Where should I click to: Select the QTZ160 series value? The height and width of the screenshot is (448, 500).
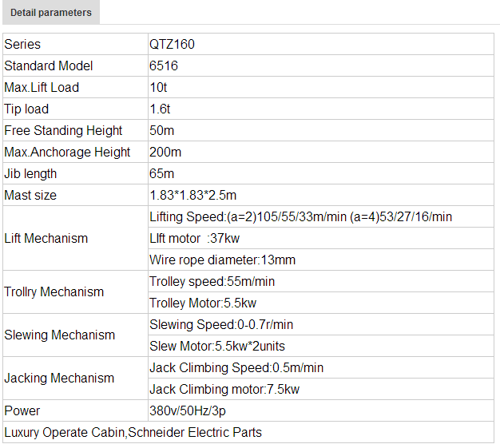tap(172, 44)
